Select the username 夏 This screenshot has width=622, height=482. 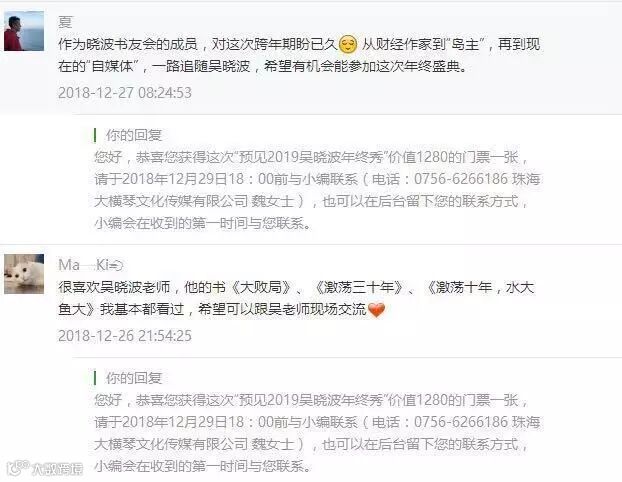pos(65,22)
